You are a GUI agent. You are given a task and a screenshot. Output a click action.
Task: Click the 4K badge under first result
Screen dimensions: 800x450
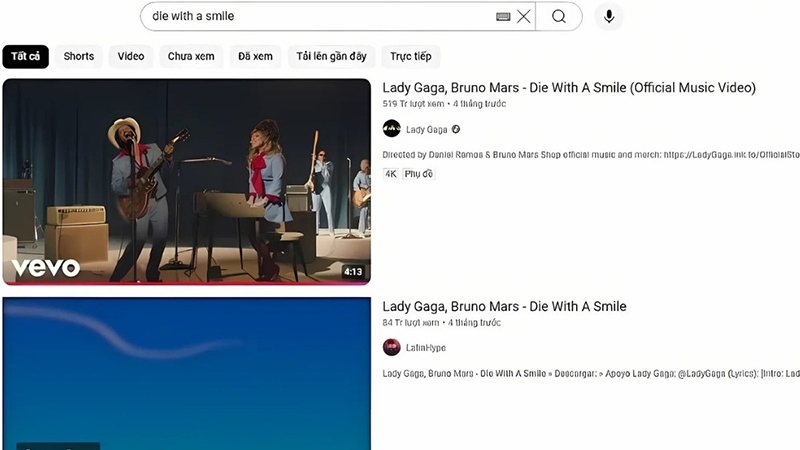pyautogui.click(x=390, y=174)
